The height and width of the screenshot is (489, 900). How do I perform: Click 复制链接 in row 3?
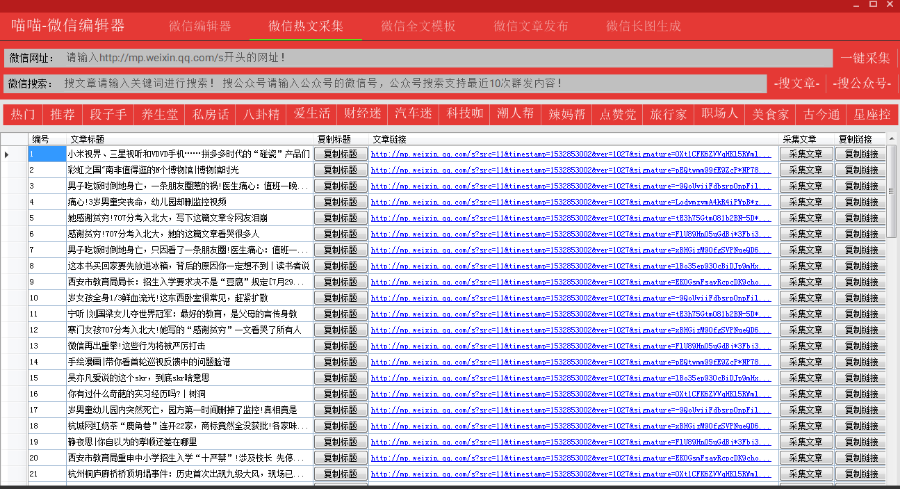point(862,186)
